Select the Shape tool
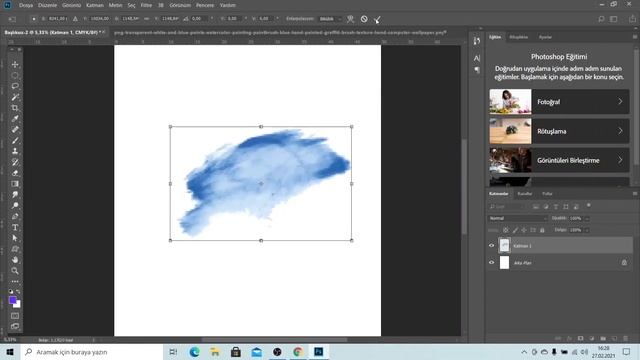 15,249
